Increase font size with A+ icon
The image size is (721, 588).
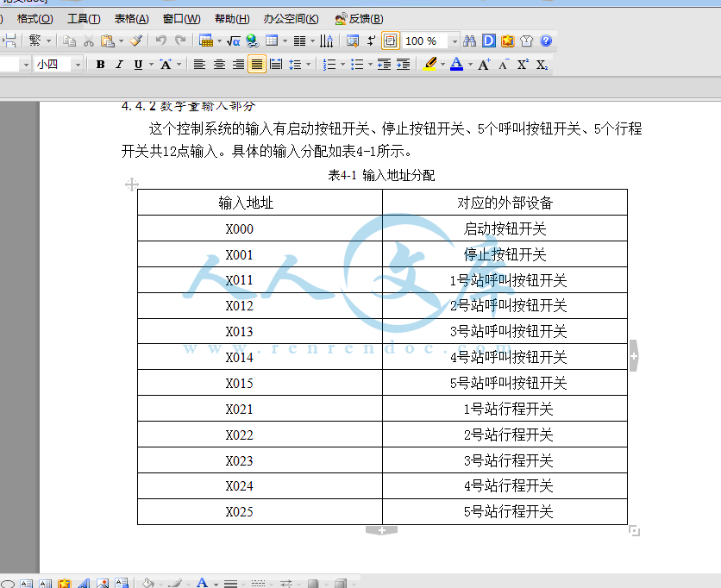484,65
